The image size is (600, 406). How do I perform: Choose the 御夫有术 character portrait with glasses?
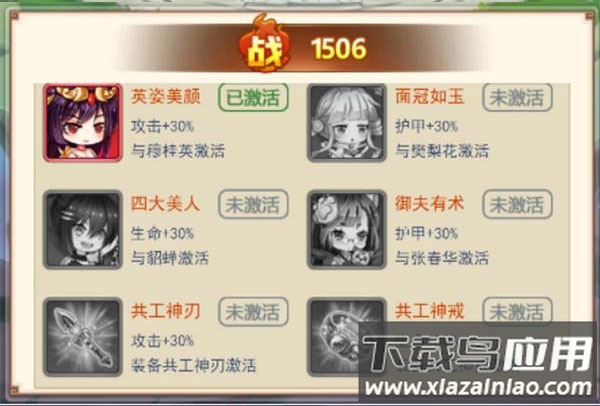click(x=347, y=230)
